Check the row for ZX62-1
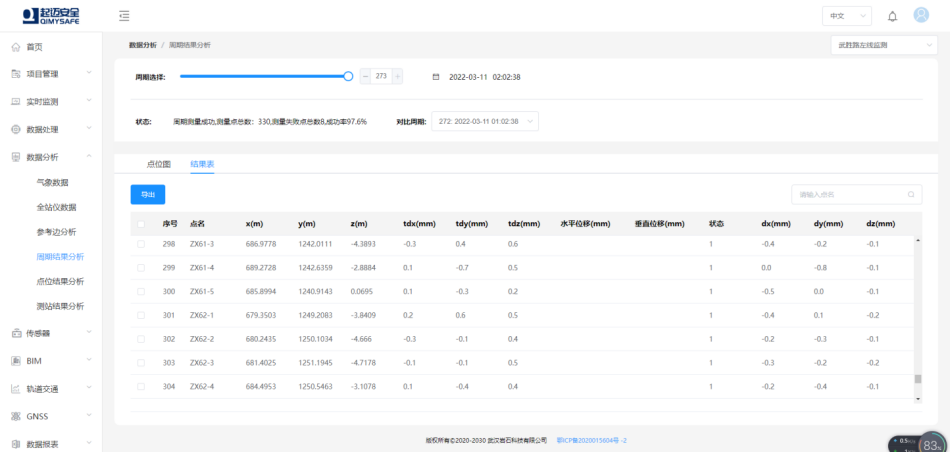This screenshot has width=950, height=452. 141,315
